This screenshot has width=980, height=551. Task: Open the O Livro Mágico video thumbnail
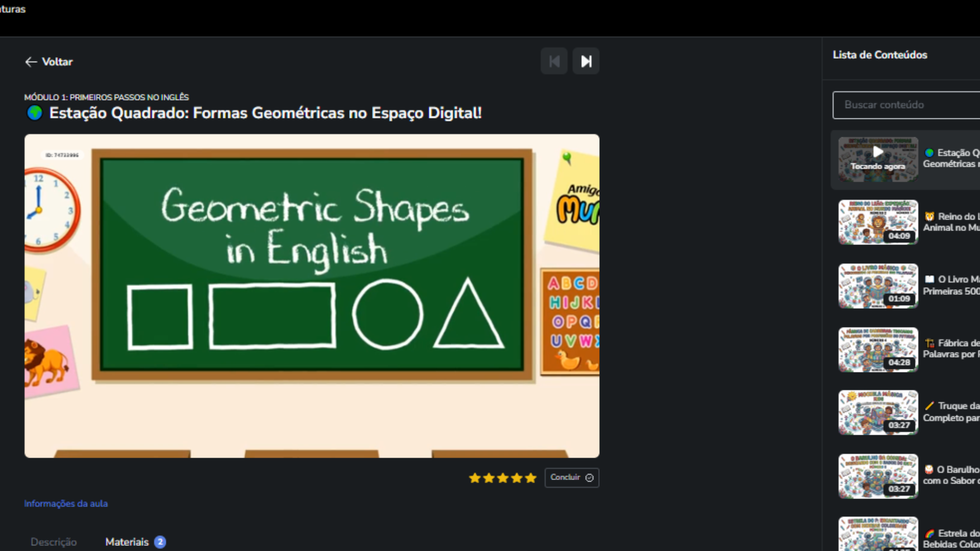pos(878,286)
